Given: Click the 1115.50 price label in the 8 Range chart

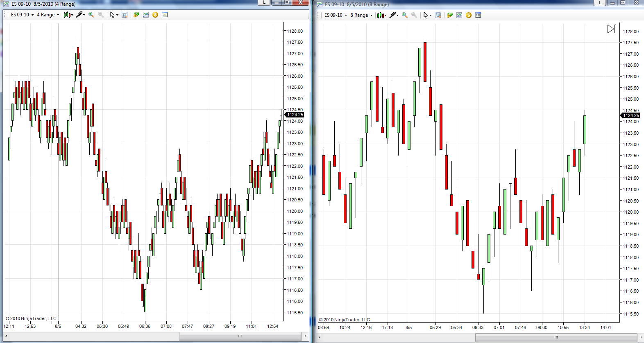Looking at the screenshot, I should pyautogui.click(x=630, y=314).
